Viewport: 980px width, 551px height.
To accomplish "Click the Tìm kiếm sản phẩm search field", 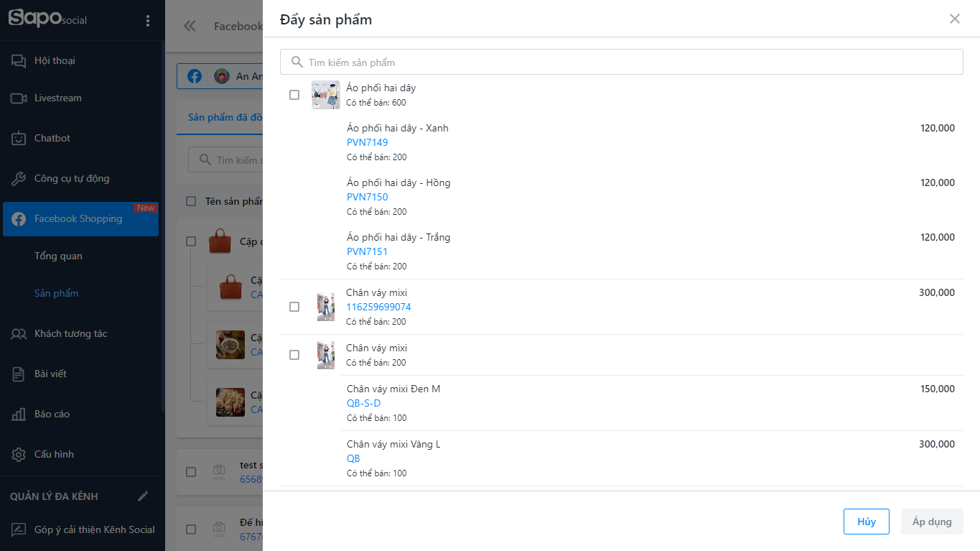I will pyautogui.click(x=622, y=62).
